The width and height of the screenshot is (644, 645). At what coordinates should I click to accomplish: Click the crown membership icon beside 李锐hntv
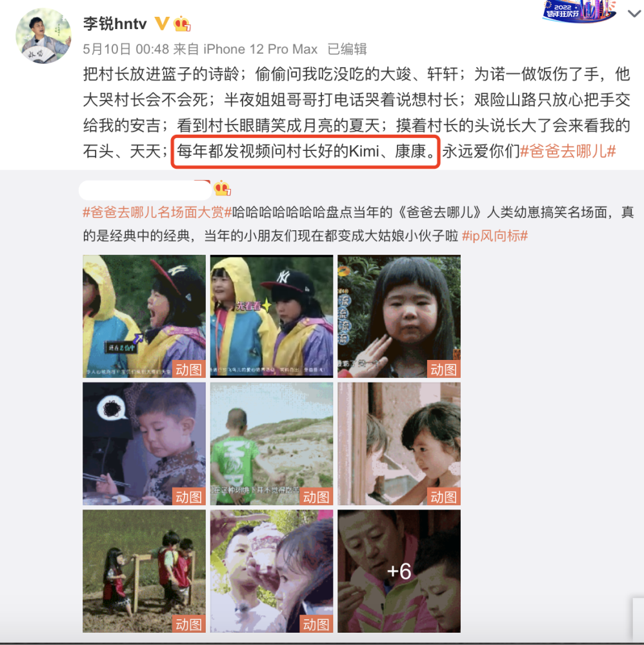[182, 24]
